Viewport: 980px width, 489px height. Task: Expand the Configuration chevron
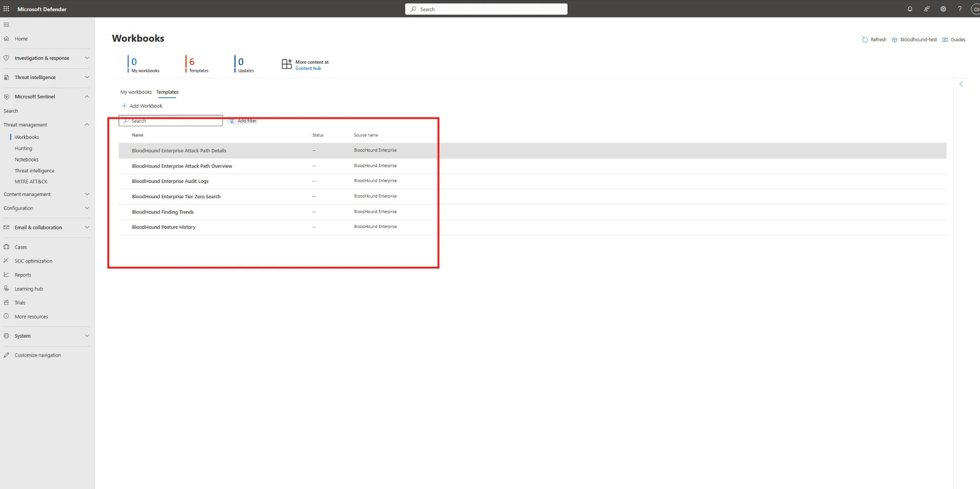[87, 208]
